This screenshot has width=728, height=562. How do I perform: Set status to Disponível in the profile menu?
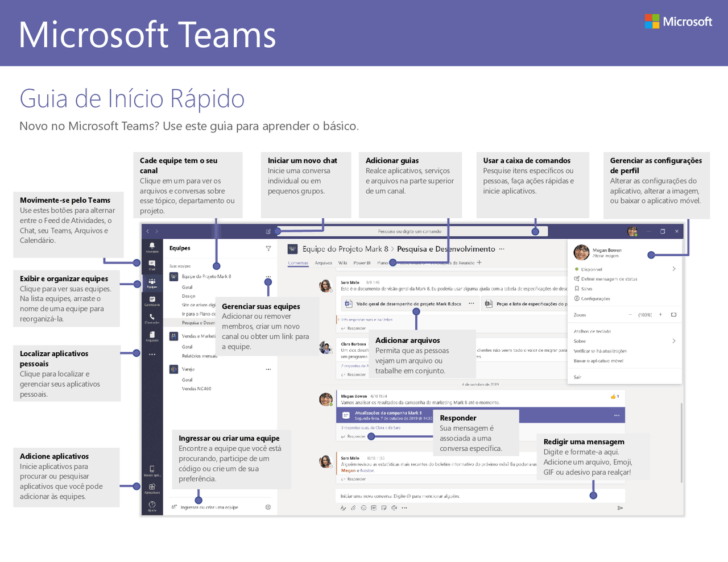click(591, 269)
